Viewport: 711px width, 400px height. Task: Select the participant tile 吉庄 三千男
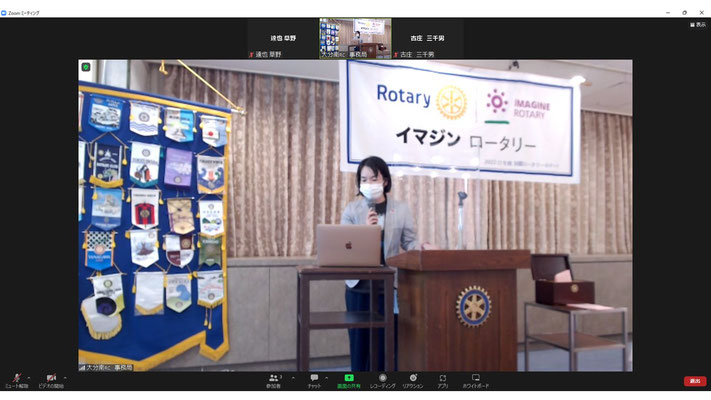(x=428, y=38)
